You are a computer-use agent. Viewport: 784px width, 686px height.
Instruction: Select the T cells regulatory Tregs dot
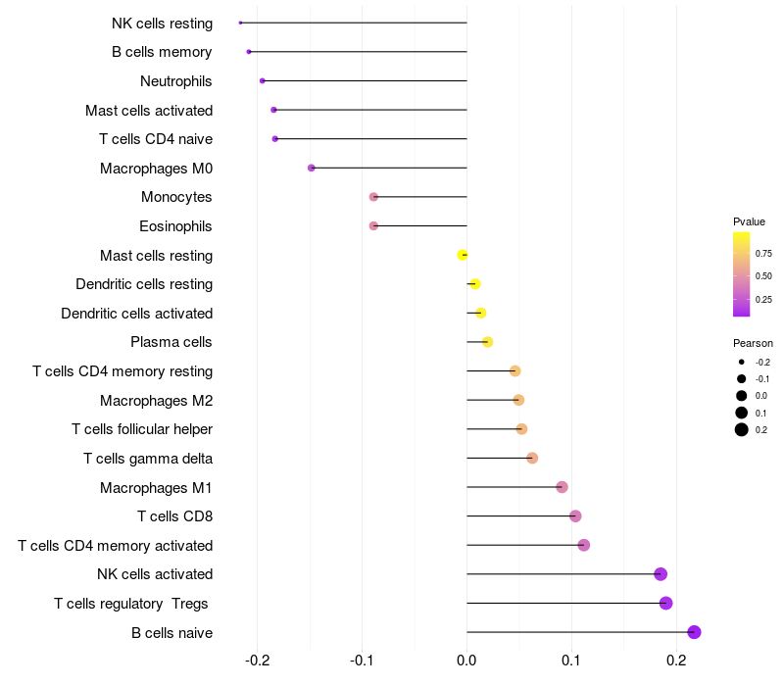[666, 603]
